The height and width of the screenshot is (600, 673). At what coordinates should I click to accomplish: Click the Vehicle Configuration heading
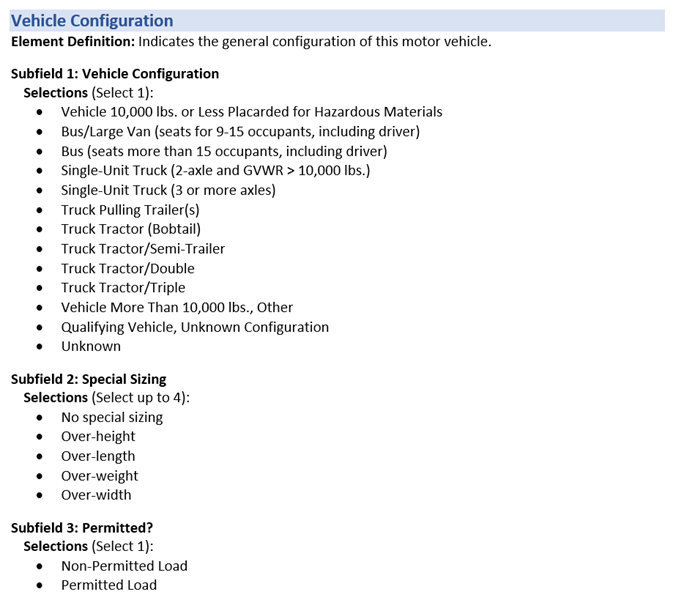tap(92, 21)
